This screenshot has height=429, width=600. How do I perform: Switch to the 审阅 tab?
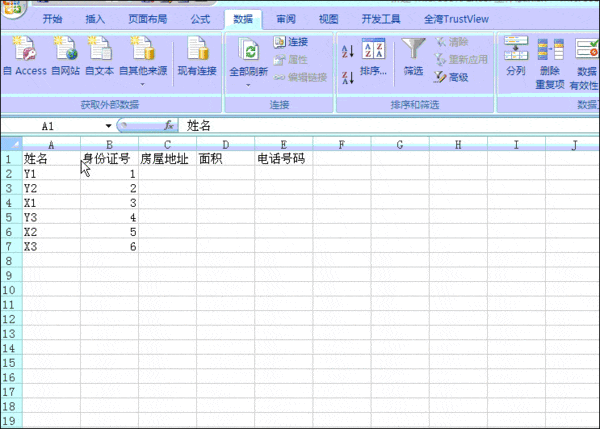286,19
